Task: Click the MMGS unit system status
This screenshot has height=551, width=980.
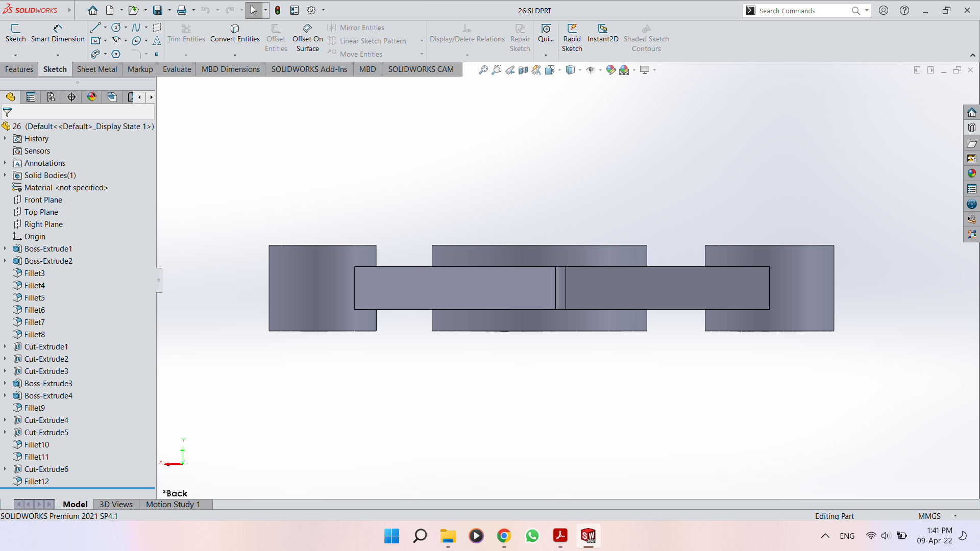Action: pyautogui.click(x=929, y=516)
